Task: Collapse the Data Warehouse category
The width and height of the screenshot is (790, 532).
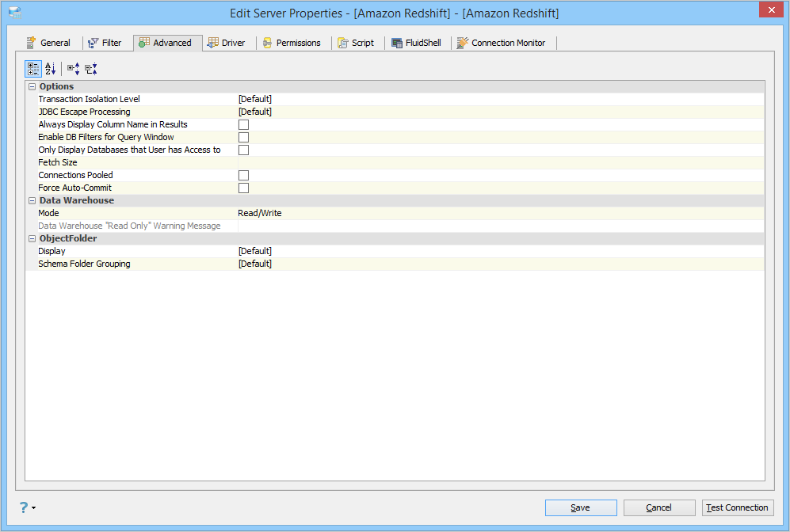Action: click(x=32, y=200)
